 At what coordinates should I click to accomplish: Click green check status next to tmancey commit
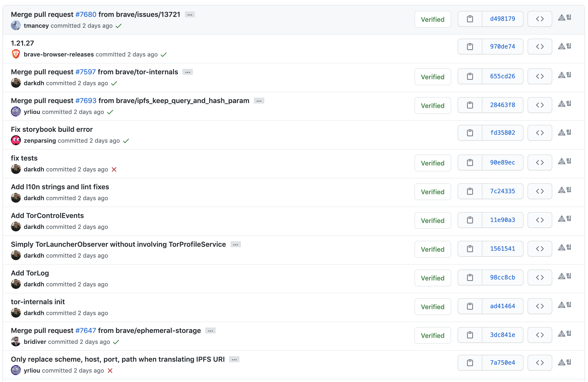118,26
